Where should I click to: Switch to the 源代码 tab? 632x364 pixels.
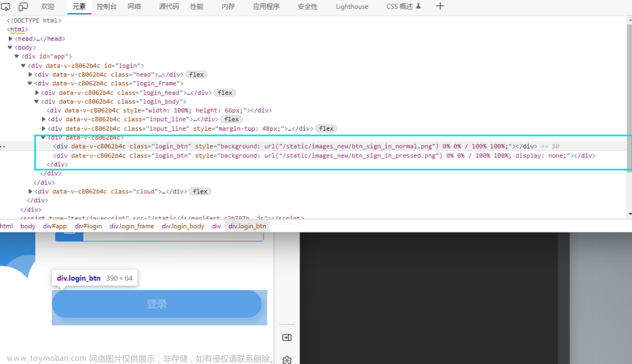169,6
